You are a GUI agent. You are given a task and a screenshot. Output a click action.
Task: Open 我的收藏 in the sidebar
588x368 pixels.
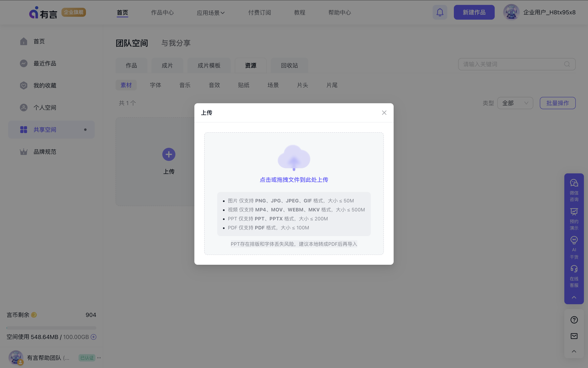(x=51, y=85)
